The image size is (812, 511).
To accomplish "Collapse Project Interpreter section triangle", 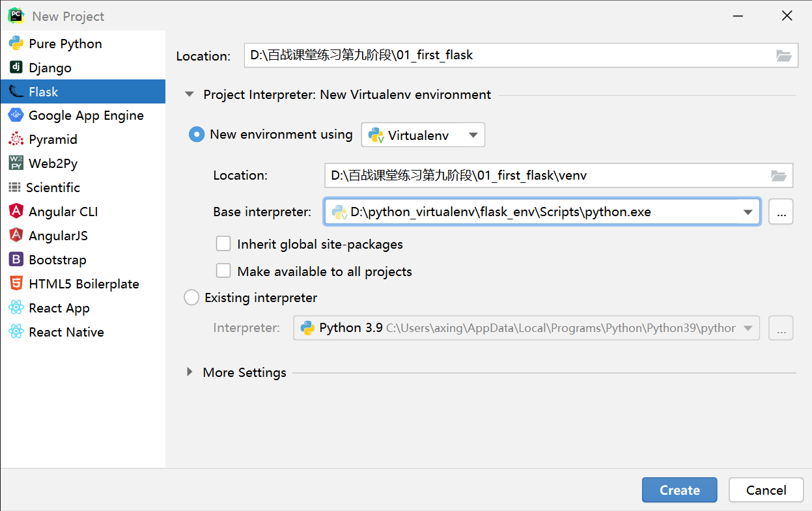I will click(189, 94).
